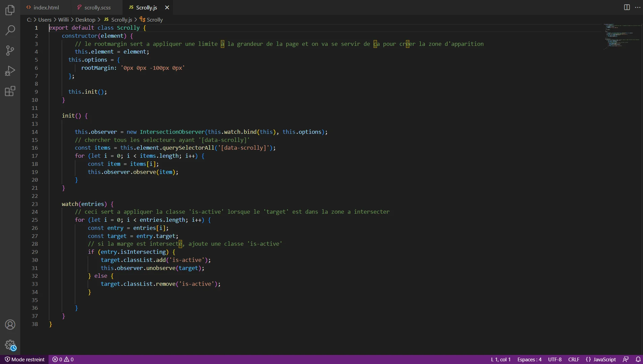Open the Accounts menu icon
Viewport: 643px width, 364px height.
pos(10,325)
